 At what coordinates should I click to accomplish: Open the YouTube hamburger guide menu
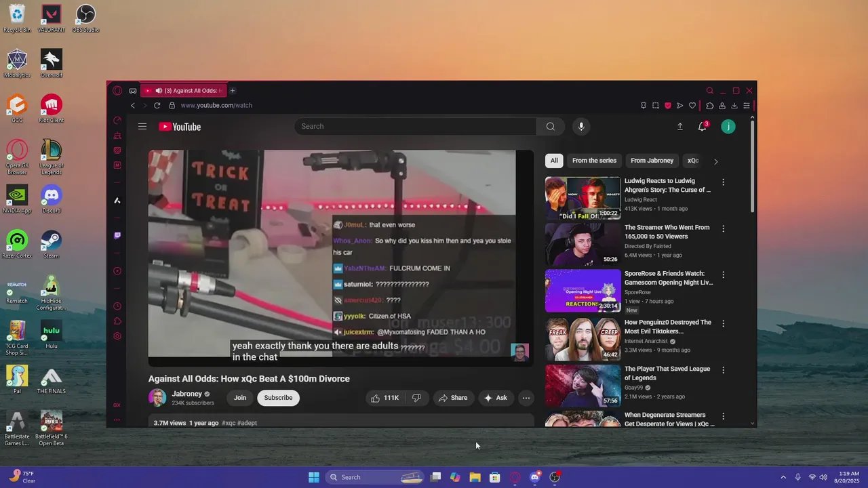(x=142, y=127)
